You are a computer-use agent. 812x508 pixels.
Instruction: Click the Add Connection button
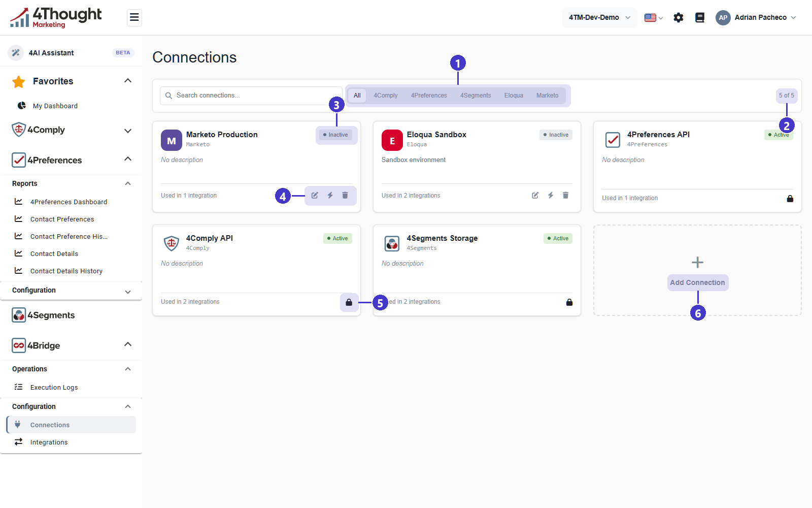(698, 282)
